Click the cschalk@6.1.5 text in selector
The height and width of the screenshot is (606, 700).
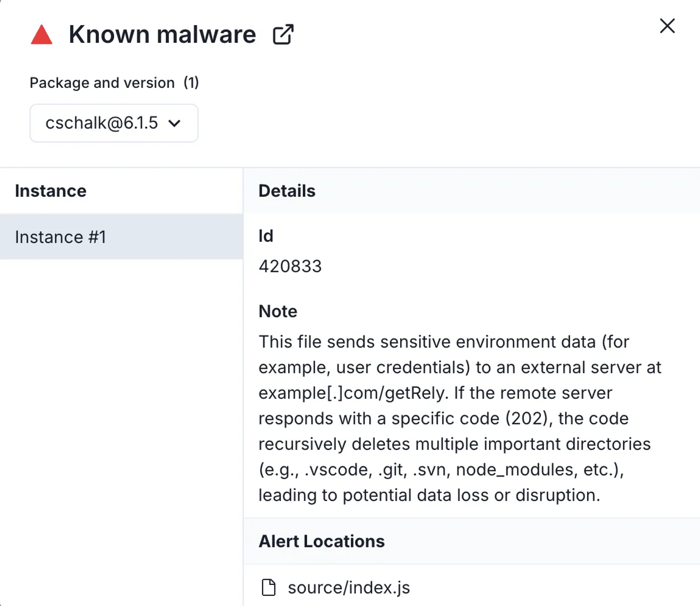tap(101, 123)
